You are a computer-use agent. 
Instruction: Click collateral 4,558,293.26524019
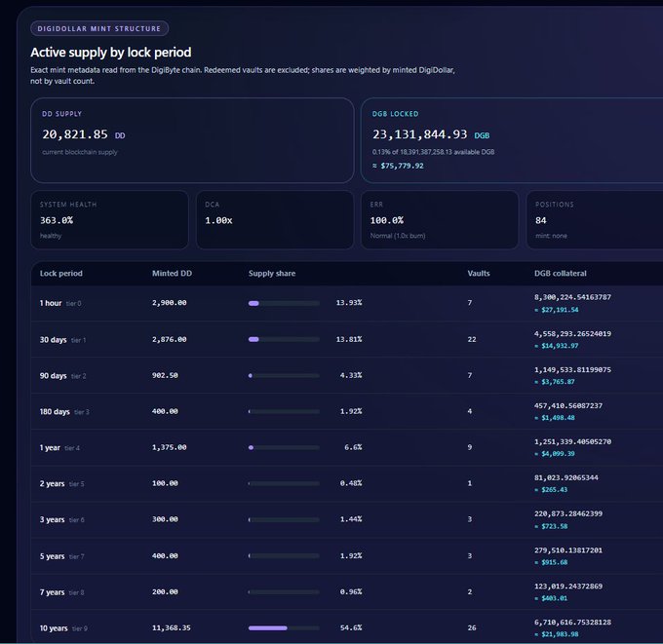point(572,334)
